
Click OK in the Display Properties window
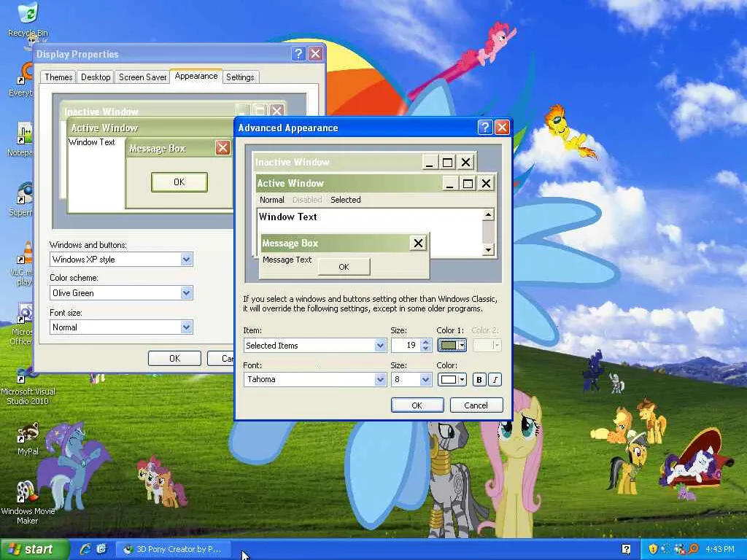click(x=174, y=359)
